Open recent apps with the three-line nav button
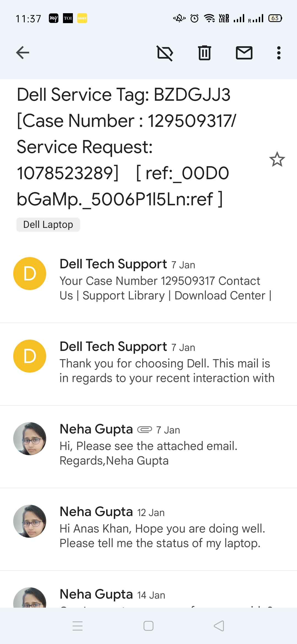297x644 pixels. coord(78,626)
